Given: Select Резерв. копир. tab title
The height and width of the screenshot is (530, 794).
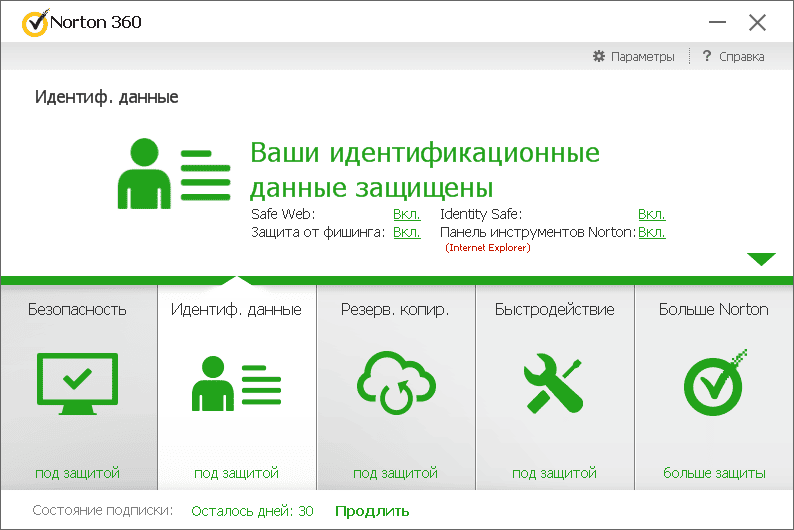Looking at the screenshot, I should pos(395,309).
